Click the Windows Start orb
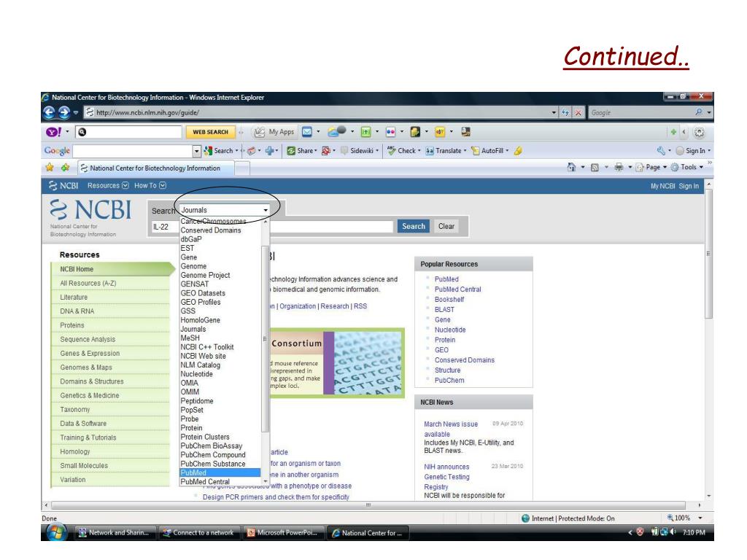 coord(55,532)
